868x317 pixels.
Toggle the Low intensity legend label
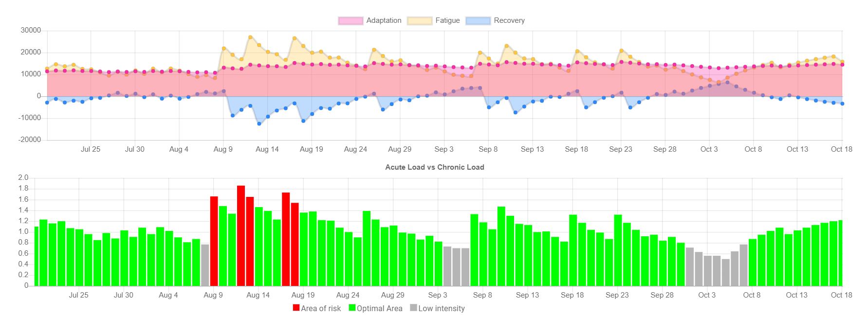click(441, 308)
